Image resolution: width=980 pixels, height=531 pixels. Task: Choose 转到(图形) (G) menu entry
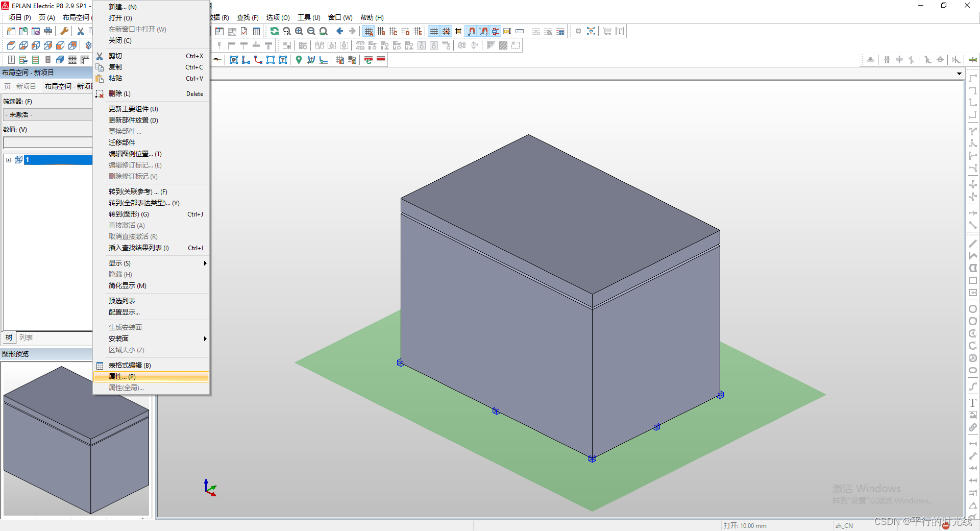pyautogui.click(x=152, y=214)
